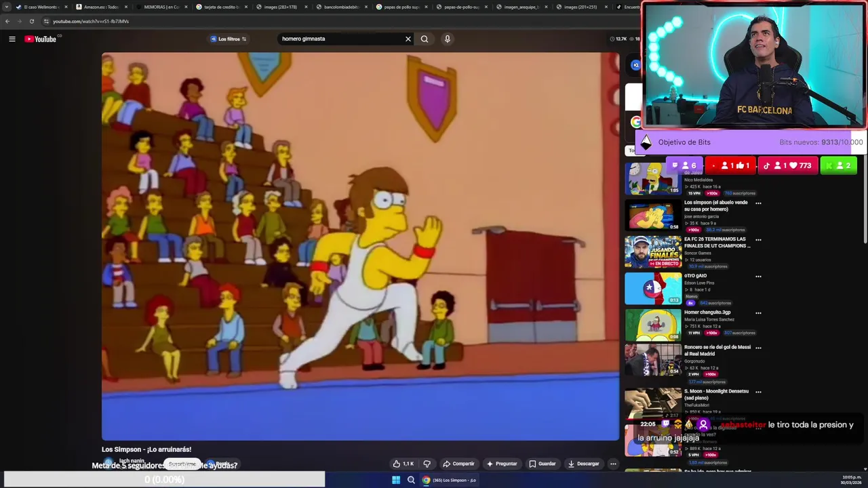The height and width of the screenshot is (488, 868).
Task: Switch to the 'Amazon.es : Todos' tab
Action: 100,7
